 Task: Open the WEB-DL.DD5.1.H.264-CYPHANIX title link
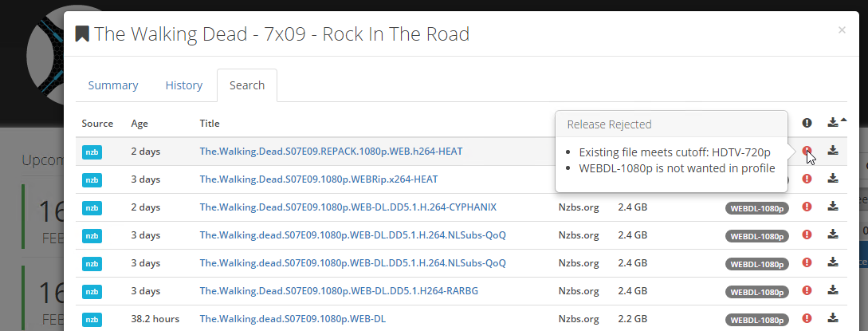tap(348, 207)
